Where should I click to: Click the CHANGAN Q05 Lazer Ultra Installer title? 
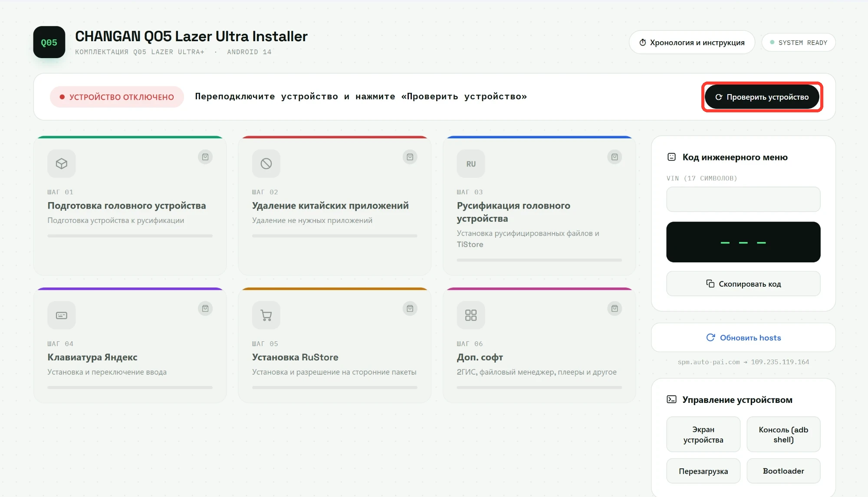191,36
